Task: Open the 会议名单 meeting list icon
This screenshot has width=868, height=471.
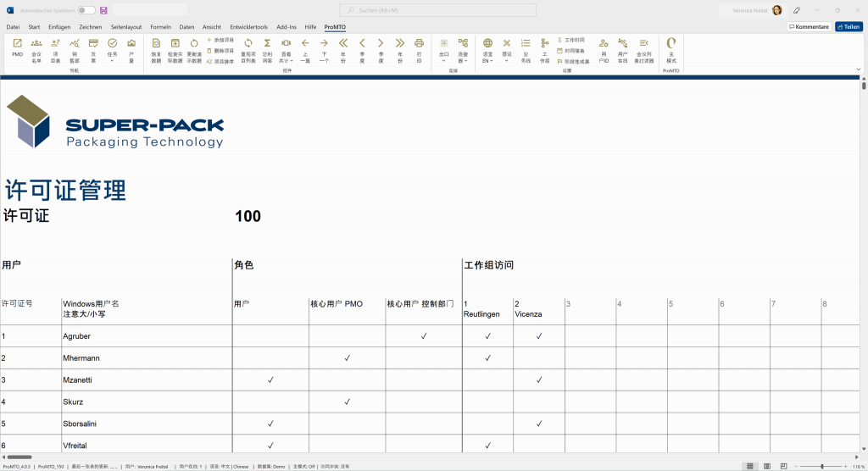Action: tap(36, 47)
